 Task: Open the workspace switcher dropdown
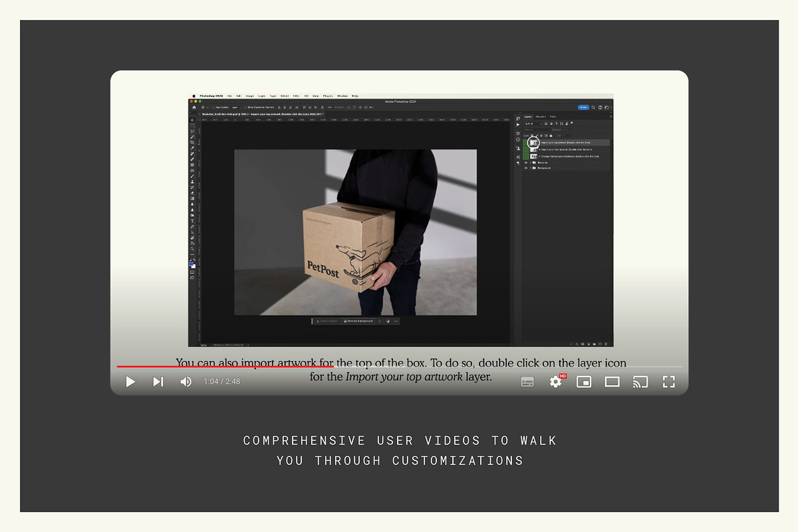608,107
